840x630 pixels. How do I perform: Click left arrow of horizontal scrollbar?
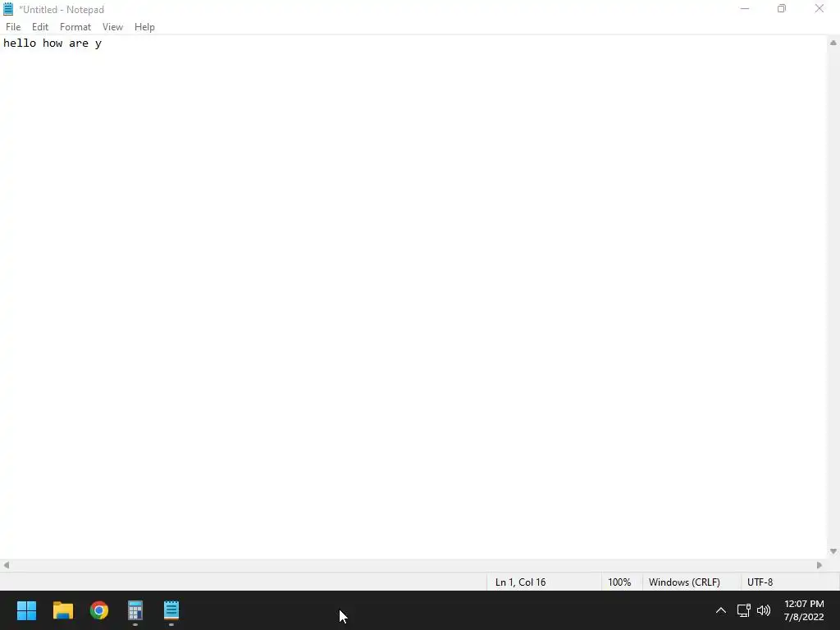pos(7,565)
